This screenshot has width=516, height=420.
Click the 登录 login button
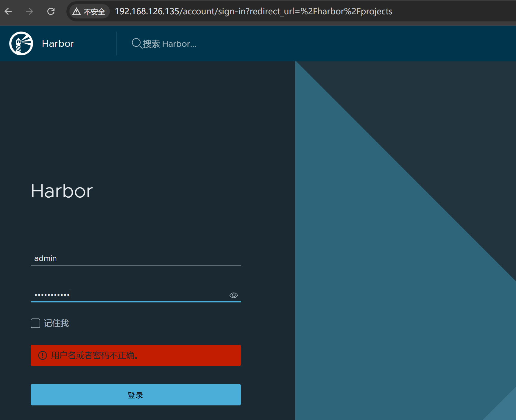point(135,395)
